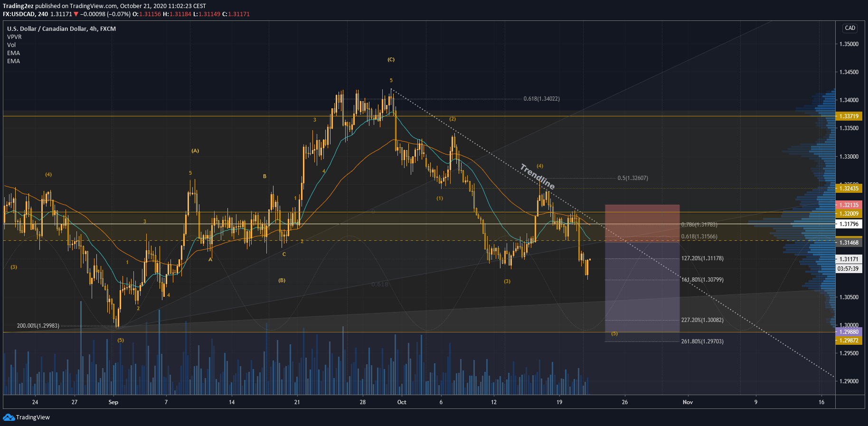The image size is (868, 426).
Task: Click the first EMA indicator label
Action: point(13,53)
